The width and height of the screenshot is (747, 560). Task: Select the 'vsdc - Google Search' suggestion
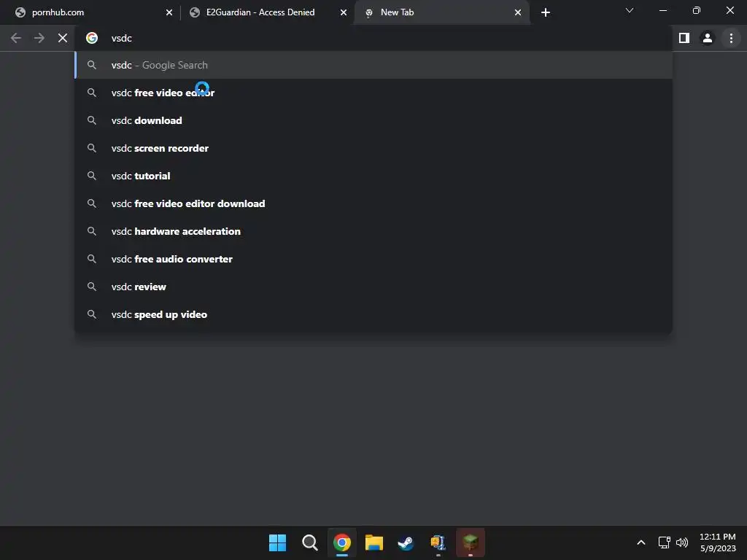click(373, 65)
